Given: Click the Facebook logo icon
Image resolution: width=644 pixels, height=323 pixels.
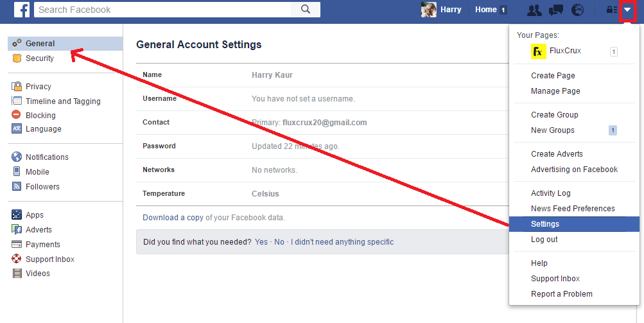Looking at the screenshot, I should (21, 10).
